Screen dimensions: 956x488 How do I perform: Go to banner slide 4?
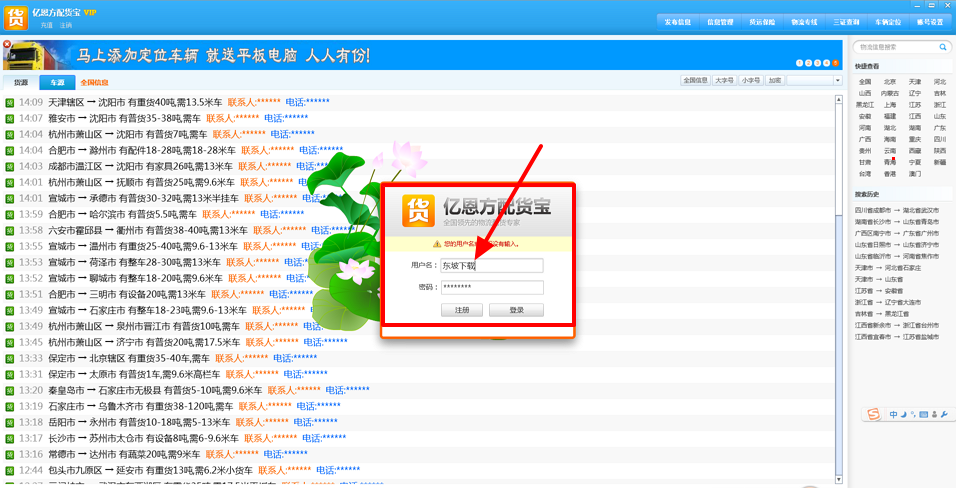[x=827, y=63]
